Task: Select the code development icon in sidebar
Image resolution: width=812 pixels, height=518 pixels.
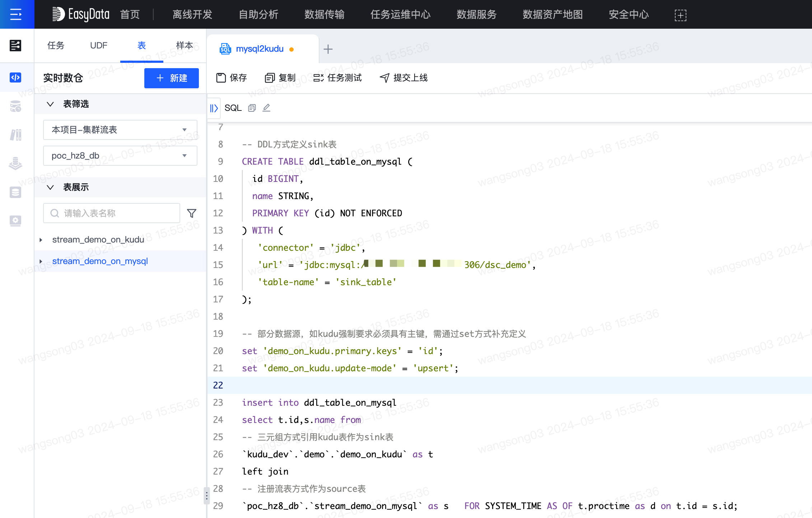Action: (15, 77)
